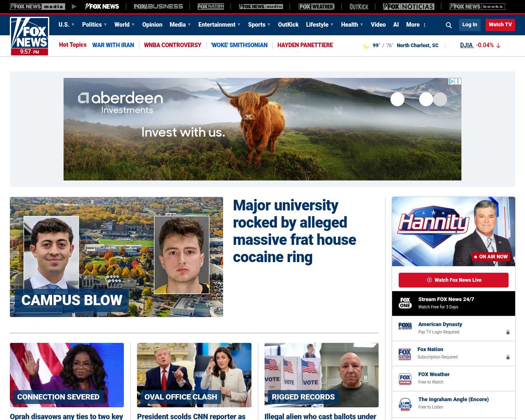This screenshot has height=420, width=525.
Task: Open the CONNECTION SEVERED Oprah thumbnail
Action: pos(67,375)
